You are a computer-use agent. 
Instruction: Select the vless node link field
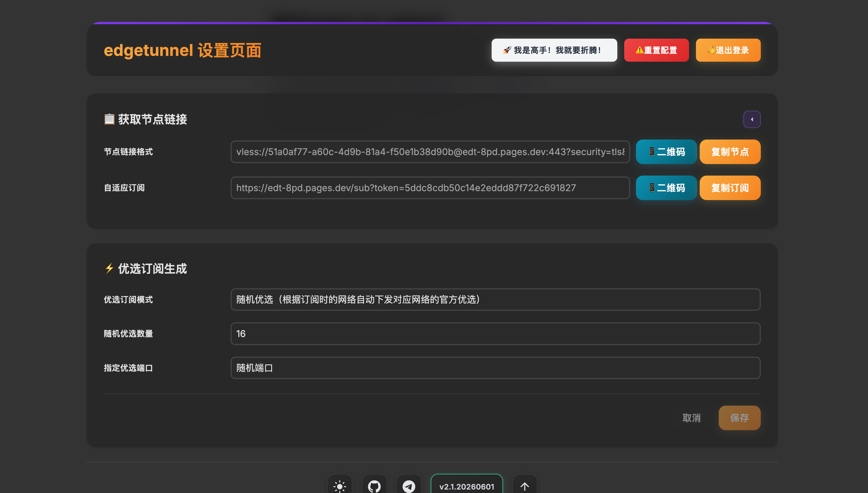pyautogui.click(x=430, y=152)
